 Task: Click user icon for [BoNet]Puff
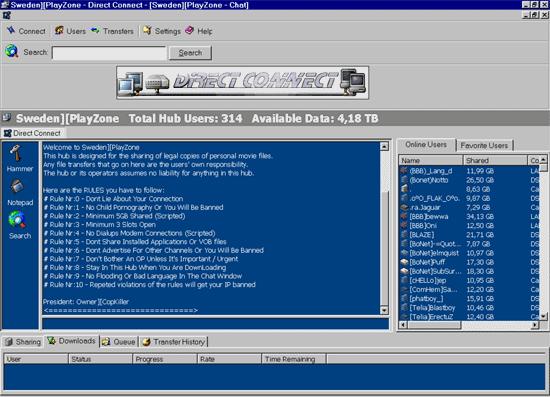[404, 262]
